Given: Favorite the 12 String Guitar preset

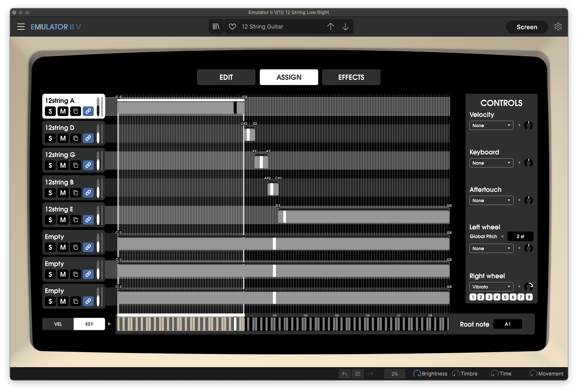Looking at the screenshot, I should click(232, 27).
